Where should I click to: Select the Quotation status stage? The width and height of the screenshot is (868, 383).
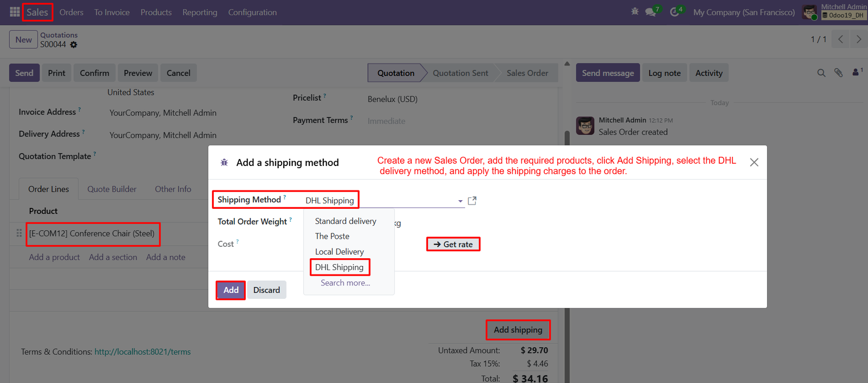[x=395, y=73]
